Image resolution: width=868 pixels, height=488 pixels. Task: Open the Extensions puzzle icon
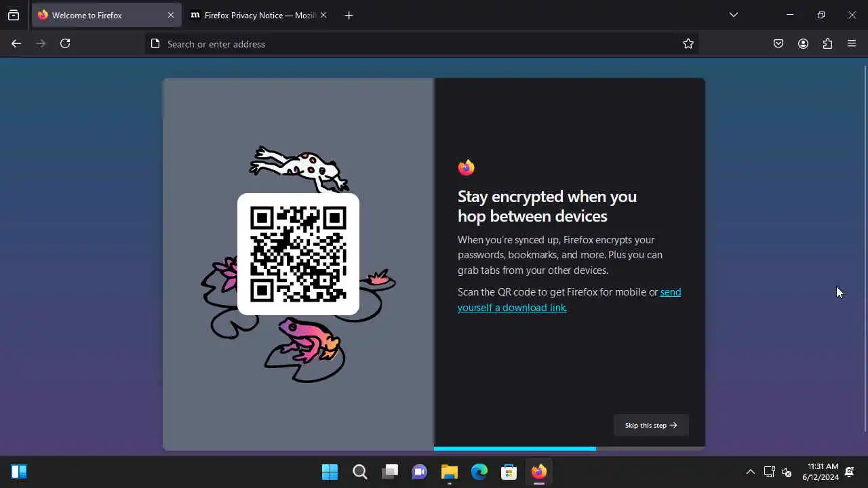click(x=827, y=43)
